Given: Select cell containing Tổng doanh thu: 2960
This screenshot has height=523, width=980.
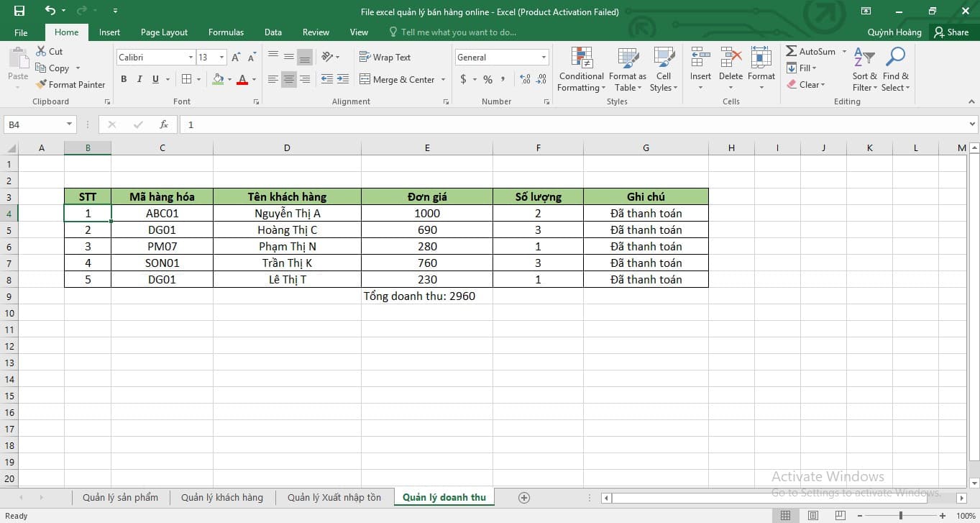Looking at the screenshot, I should 427,296.
